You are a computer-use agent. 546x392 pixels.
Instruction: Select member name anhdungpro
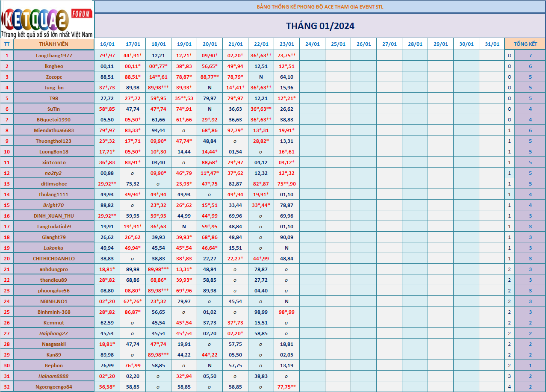[x=54, y=269]
